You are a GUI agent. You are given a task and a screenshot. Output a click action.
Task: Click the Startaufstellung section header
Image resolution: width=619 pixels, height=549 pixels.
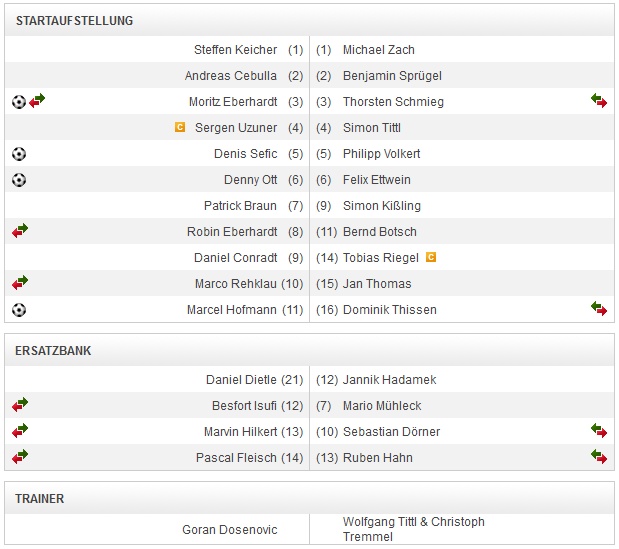click(75, 21)
